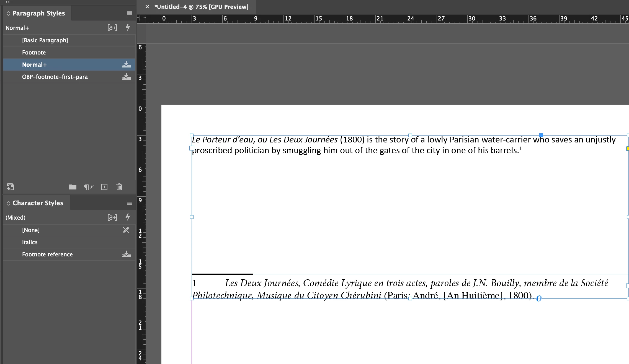Image resolution: width=629 pixels, height=364 pixels.
Task: Open the Paragraph Styles panel menu
Action: point(129,13)
